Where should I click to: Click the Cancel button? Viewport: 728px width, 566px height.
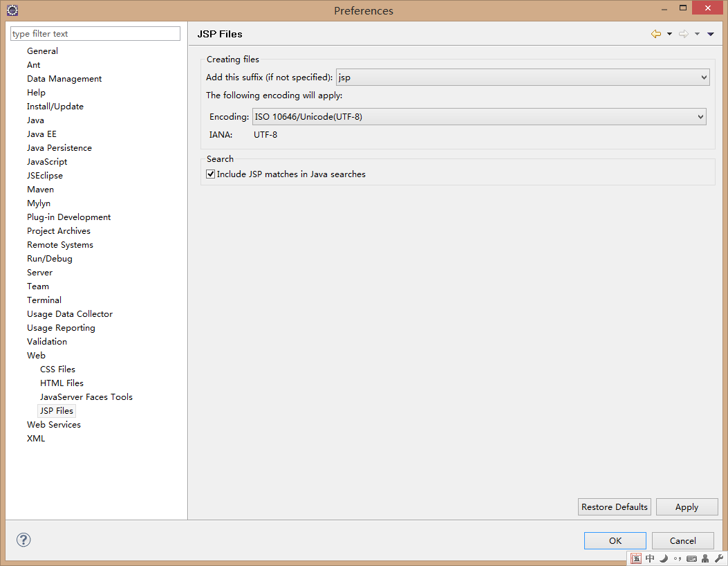click(682, 540)
